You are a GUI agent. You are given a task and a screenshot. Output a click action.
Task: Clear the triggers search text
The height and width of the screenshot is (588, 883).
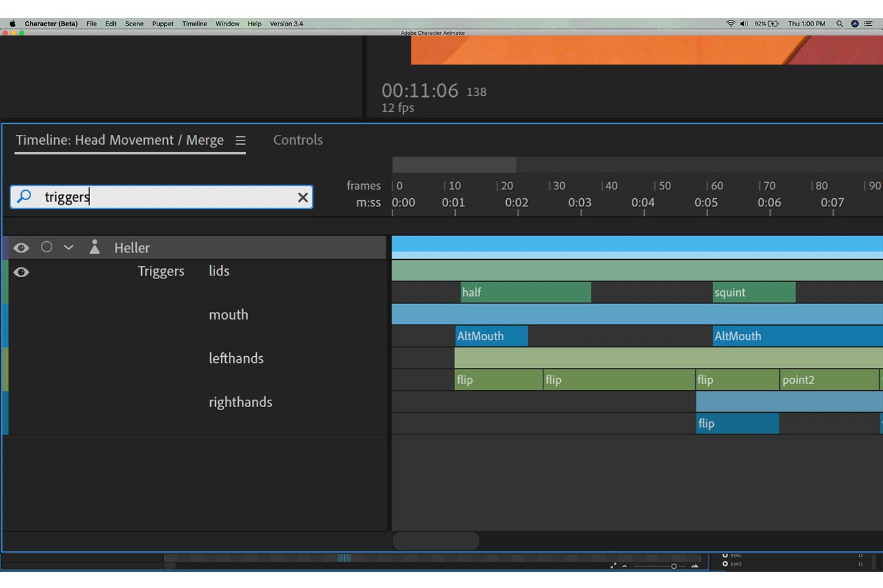click(303, 198)
